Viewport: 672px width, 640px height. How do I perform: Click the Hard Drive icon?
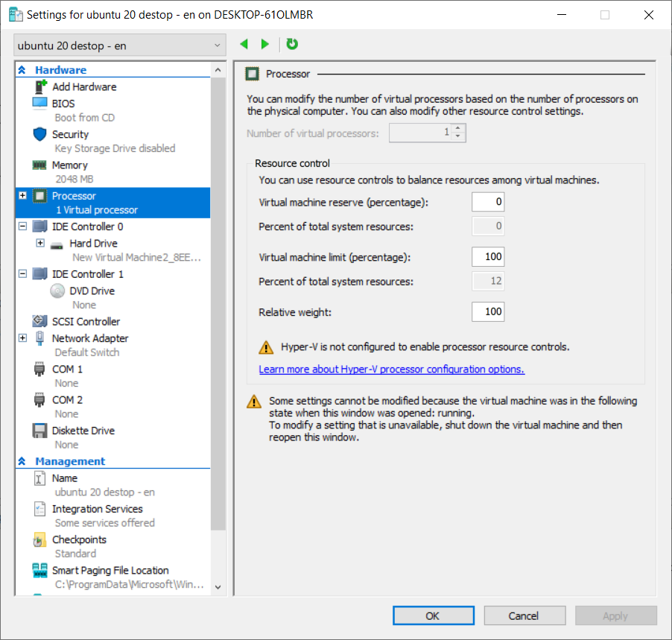(57, 246)
